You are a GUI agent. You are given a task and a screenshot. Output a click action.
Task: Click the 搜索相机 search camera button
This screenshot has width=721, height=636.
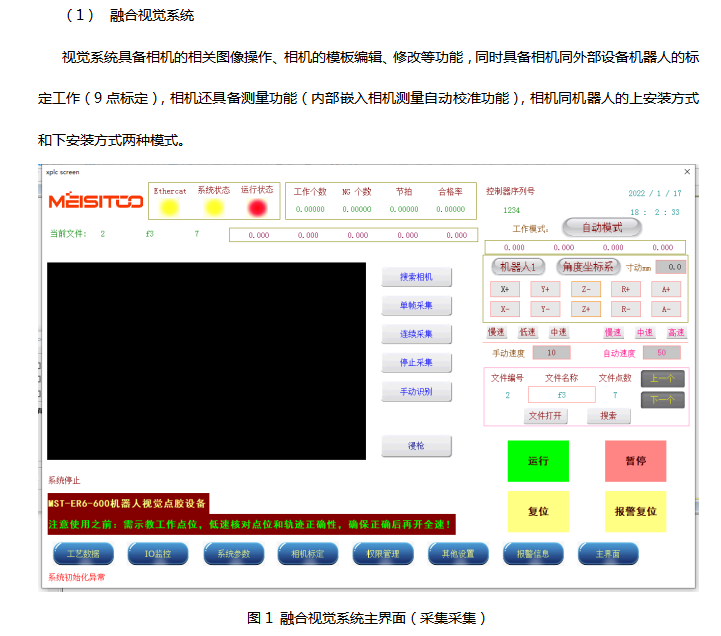point(416,277)
